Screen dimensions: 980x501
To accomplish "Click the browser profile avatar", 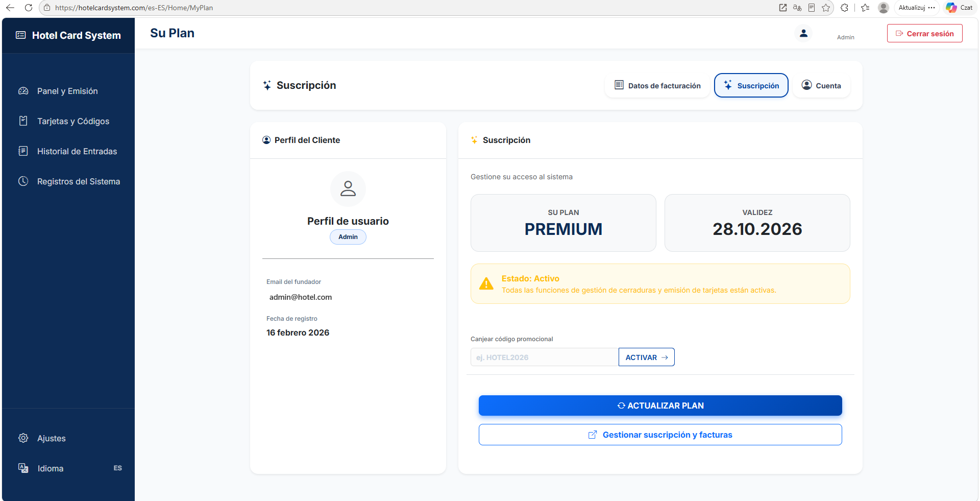I will (884, 8).
